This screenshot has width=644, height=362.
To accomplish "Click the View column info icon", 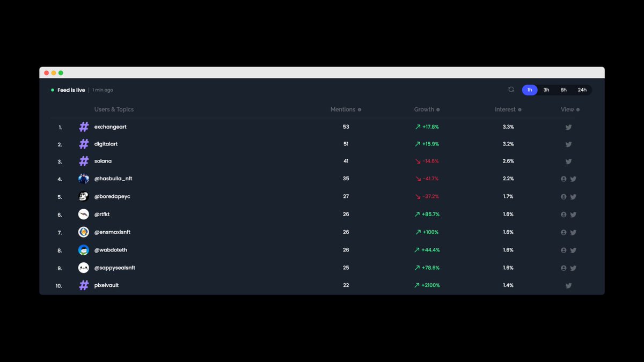I will [578, 109].
